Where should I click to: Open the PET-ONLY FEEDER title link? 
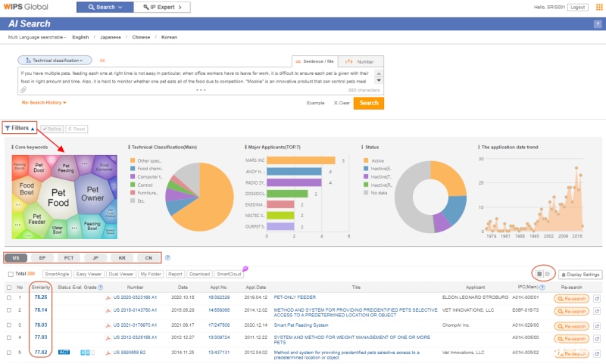point(293,298)
